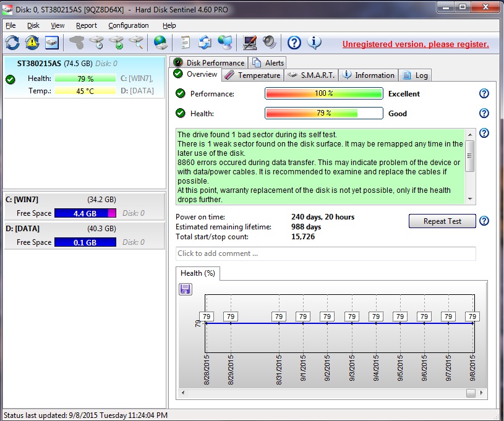504x421 pixels.
Task: Click the disabled grey disk test toolbar icon
Action: pos(77,43)
